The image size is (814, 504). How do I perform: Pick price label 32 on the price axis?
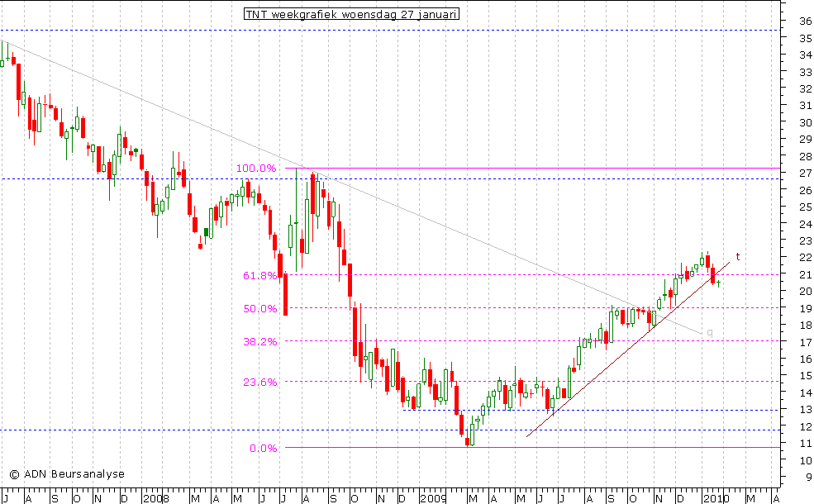pos(806,88)
